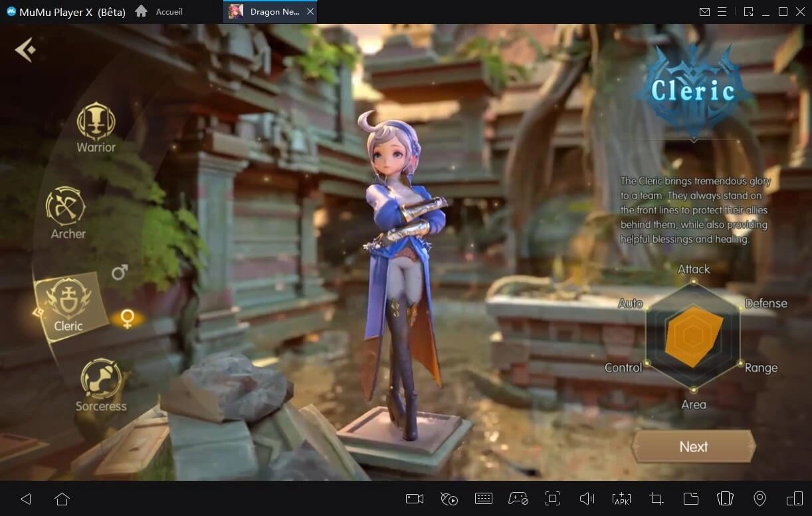This screenshot has height=516, width=812.
Task: Install an APK via the toolbar
Action: (x=621, y=498)
